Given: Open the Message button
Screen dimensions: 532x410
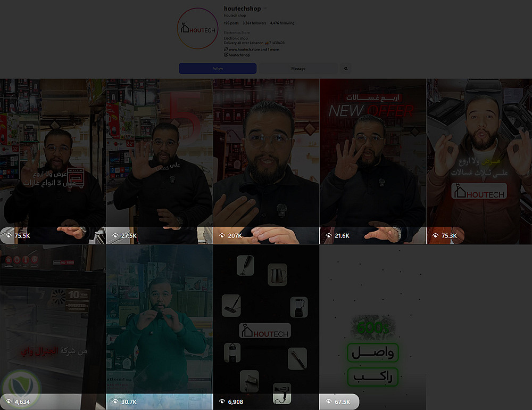Looking at the screenshot, I should pyautogui.click(x=298, y=68).
